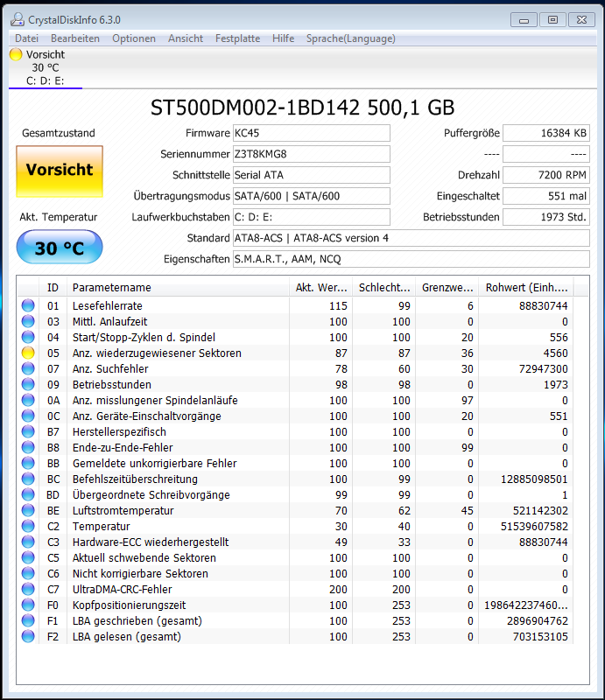
Task: Open the Hilfe menu
Action: point(284,38)
